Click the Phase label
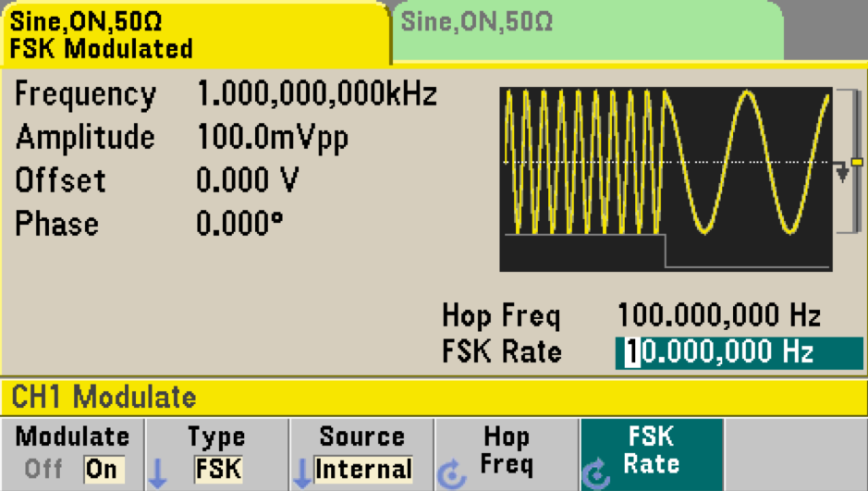 pos(57,224)
